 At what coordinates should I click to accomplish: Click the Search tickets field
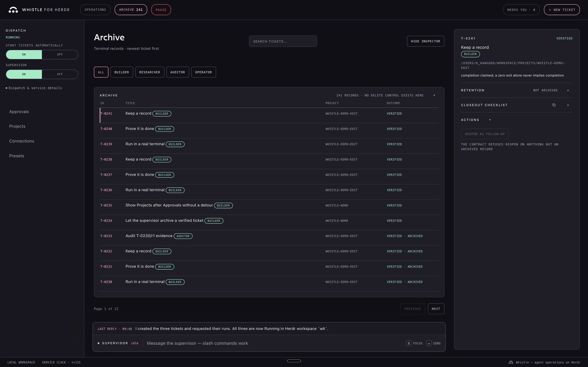[x=283, y=41]
